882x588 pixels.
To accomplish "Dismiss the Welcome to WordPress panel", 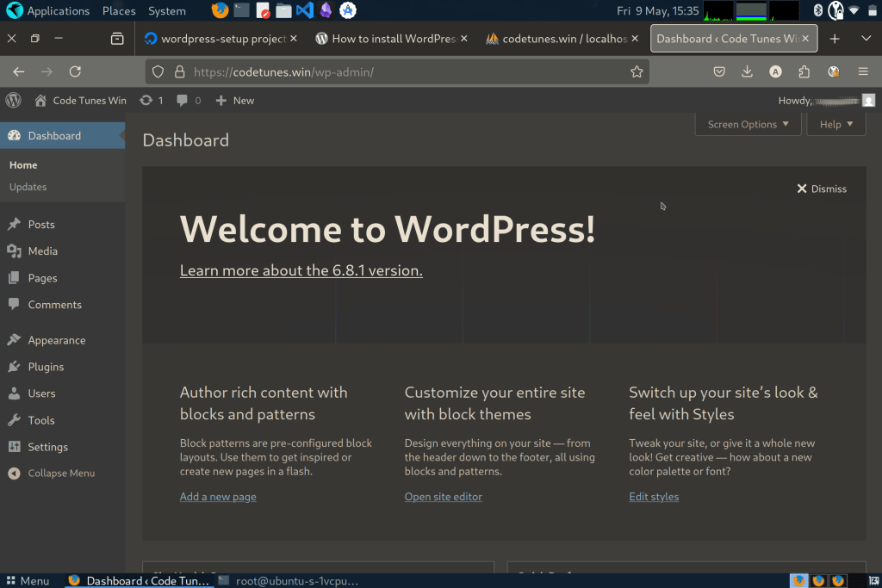I will point(822,189).
